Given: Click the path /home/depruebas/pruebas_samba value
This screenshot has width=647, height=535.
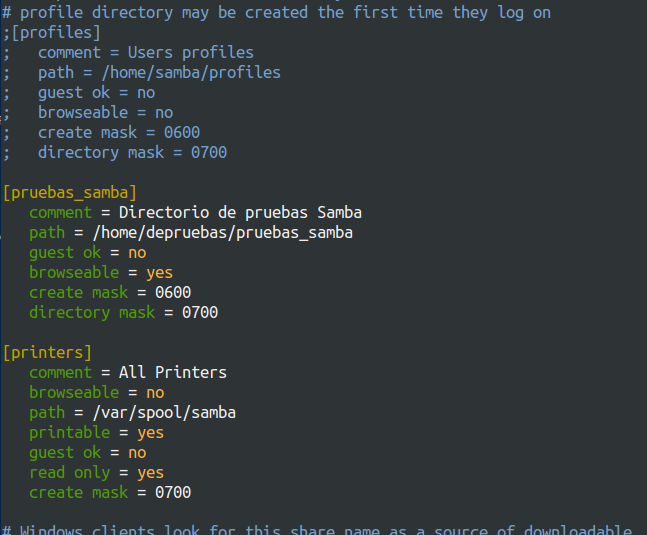Looking at the screenshot, I should (x=223, y=233).
